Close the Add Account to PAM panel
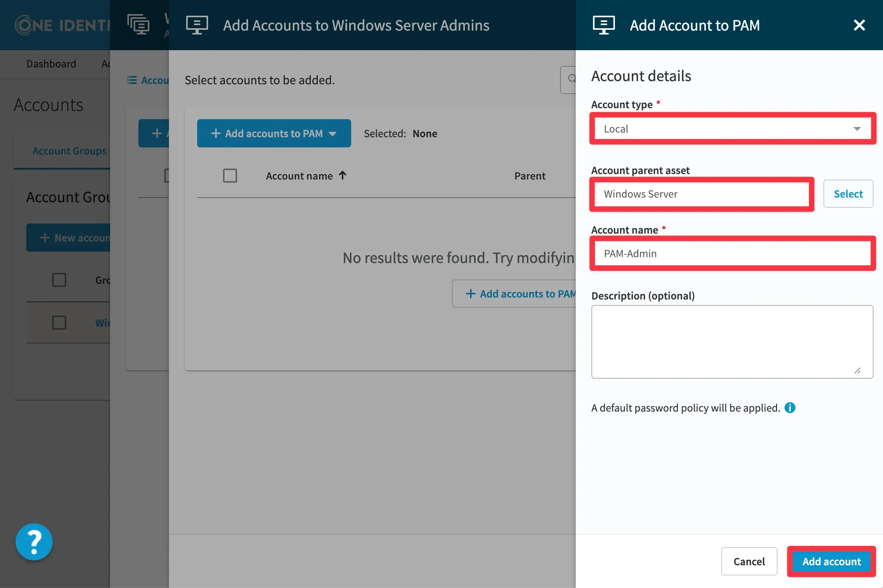 tap(859, 25)
